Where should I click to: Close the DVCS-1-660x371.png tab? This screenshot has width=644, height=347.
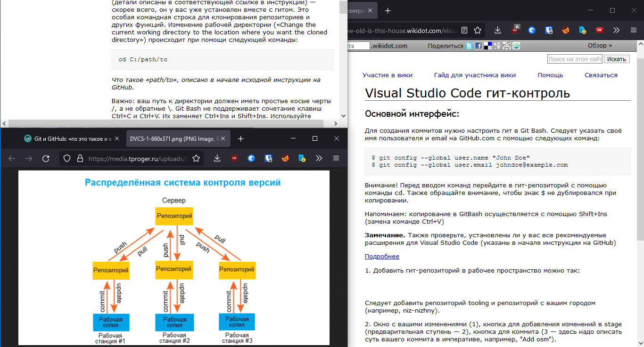(x=223, y=139)
